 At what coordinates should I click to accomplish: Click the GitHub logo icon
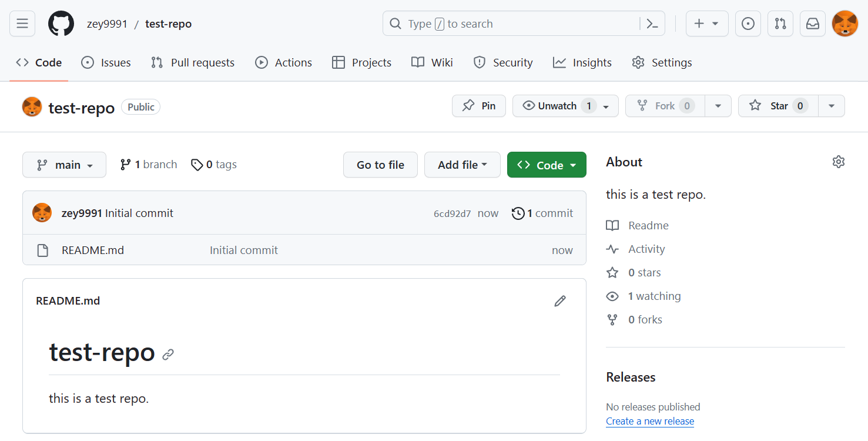[x=61, y=24]
